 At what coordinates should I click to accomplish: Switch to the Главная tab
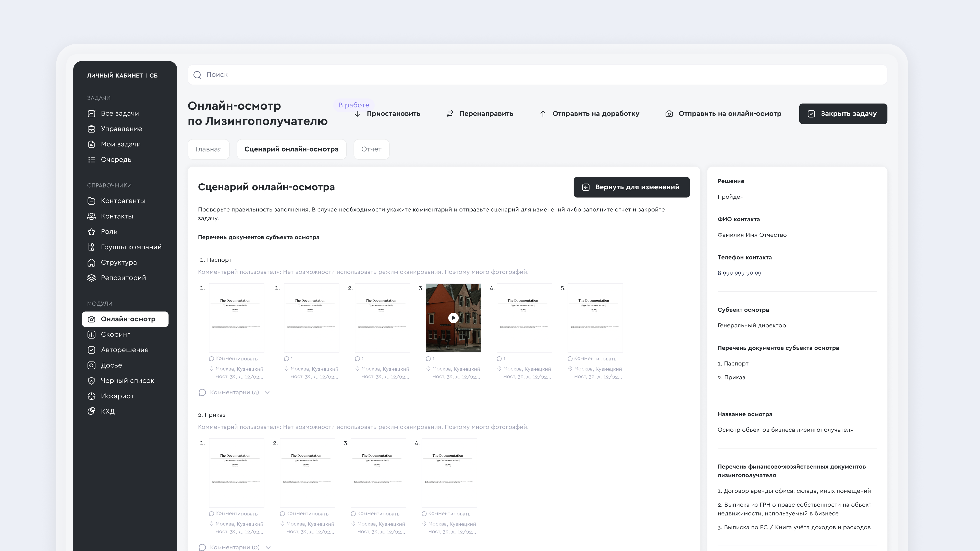(x=209, y=149)
